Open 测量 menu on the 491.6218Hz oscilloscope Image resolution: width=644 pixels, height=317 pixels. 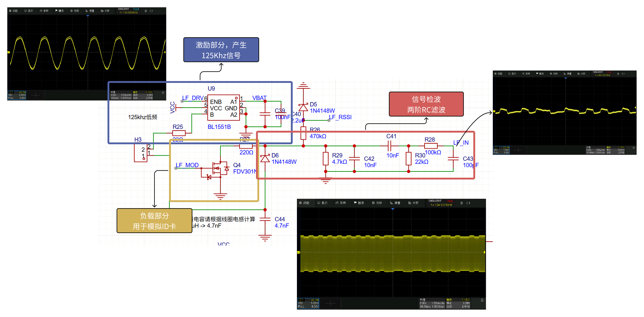coord(567,74)
